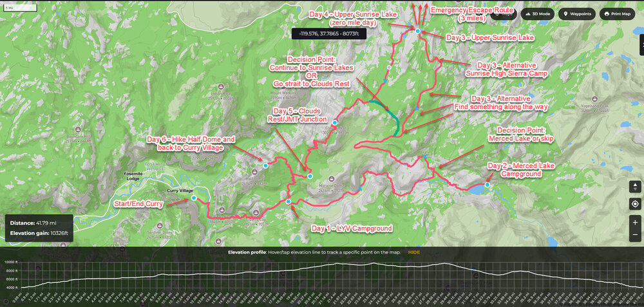
Task: Click the Clouds Rest waypoint marker
Action: point(335,122)
